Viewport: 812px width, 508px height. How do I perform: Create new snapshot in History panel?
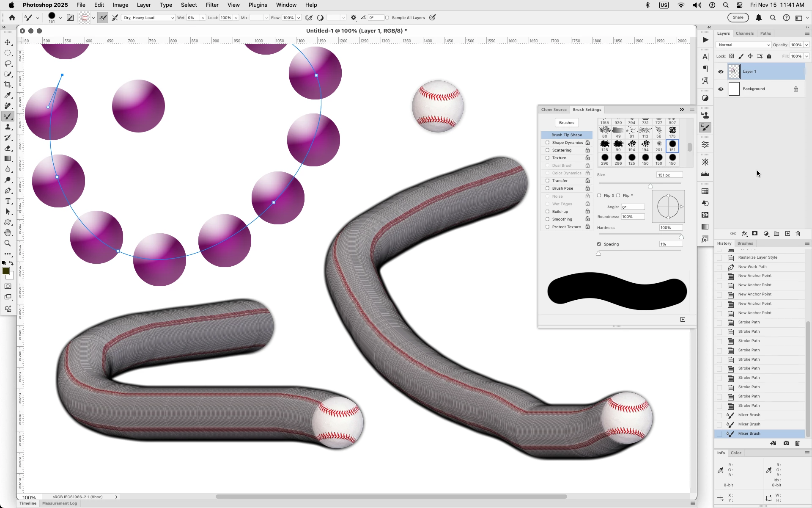pos(786,443)
